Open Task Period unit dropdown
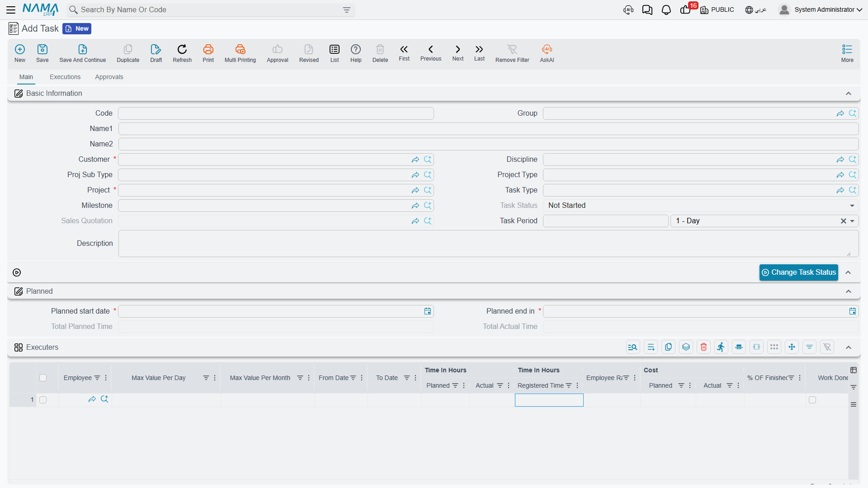The width and height of the screenshot is (868, 488). (x=852, y=221)
